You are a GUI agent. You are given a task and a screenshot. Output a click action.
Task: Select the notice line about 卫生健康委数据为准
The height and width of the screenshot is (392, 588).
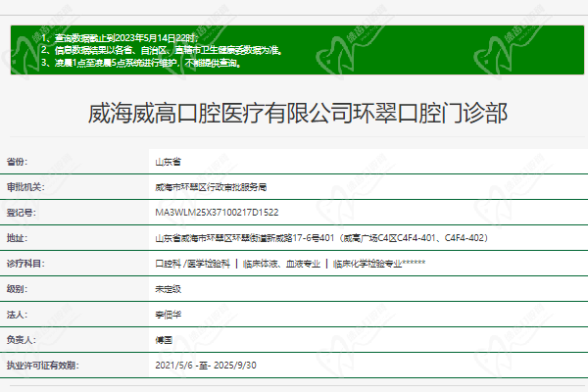(x=162, y=50)
